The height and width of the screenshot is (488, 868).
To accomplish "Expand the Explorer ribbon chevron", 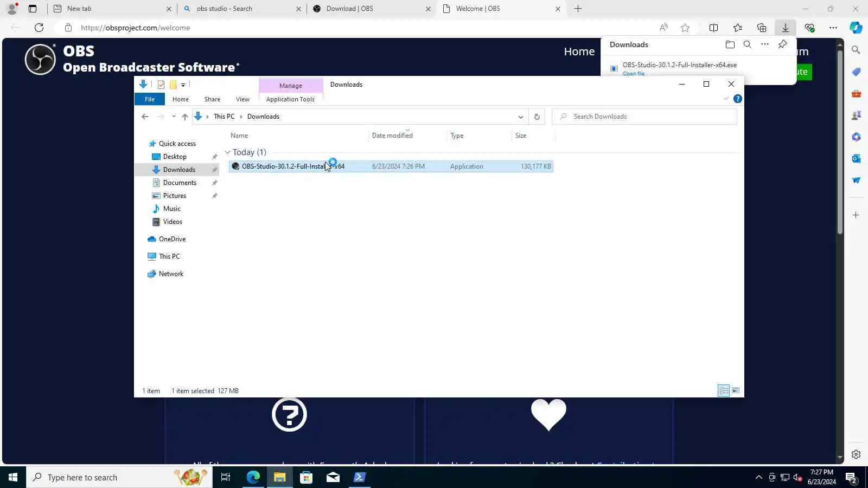I will tap(726, 99).
